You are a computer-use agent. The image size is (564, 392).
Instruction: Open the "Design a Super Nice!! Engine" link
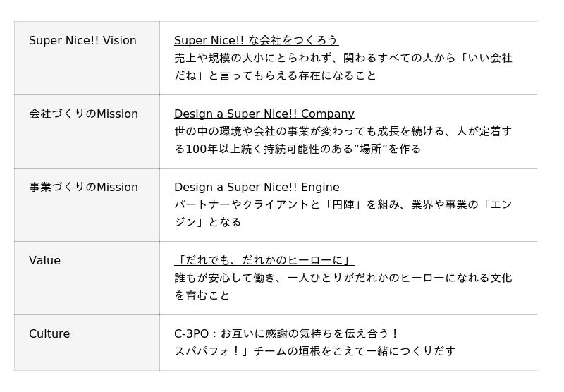coord(257,188)
